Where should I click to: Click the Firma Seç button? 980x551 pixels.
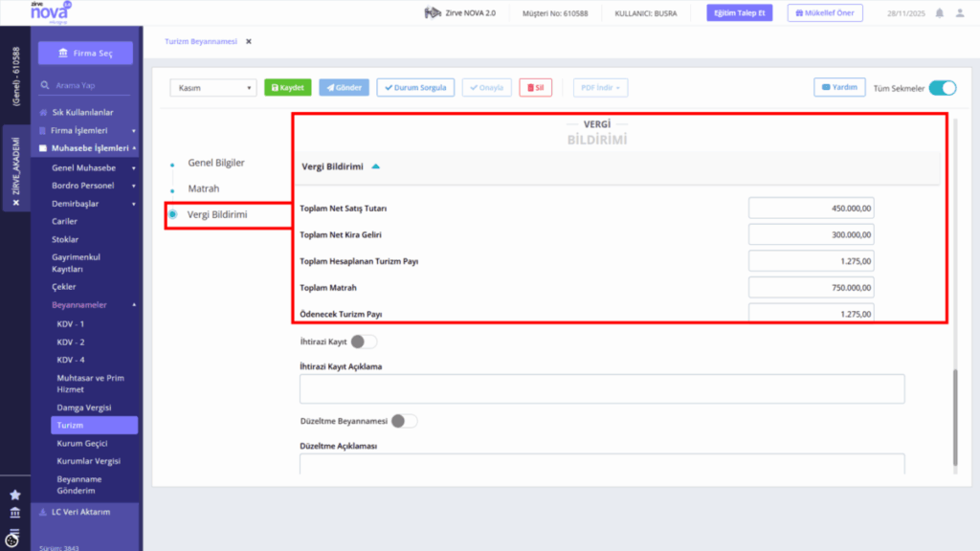click(85, 54)
